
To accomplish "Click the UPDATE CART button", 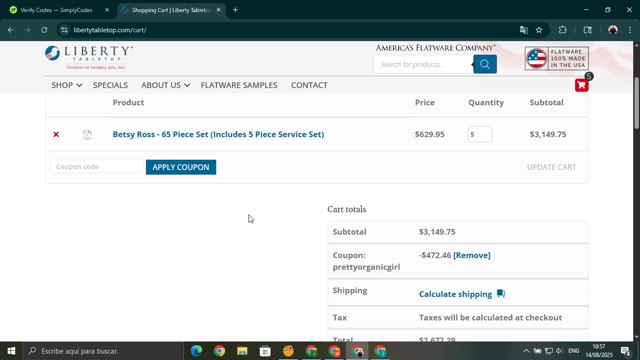I will (551, 167).
